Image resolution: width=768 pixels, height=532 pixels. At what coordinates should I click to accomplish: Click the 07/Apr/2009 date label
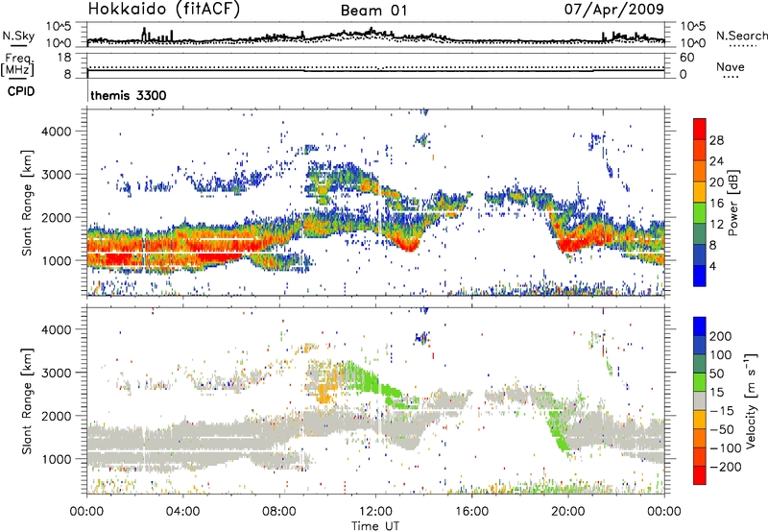[x=614, y=9]
